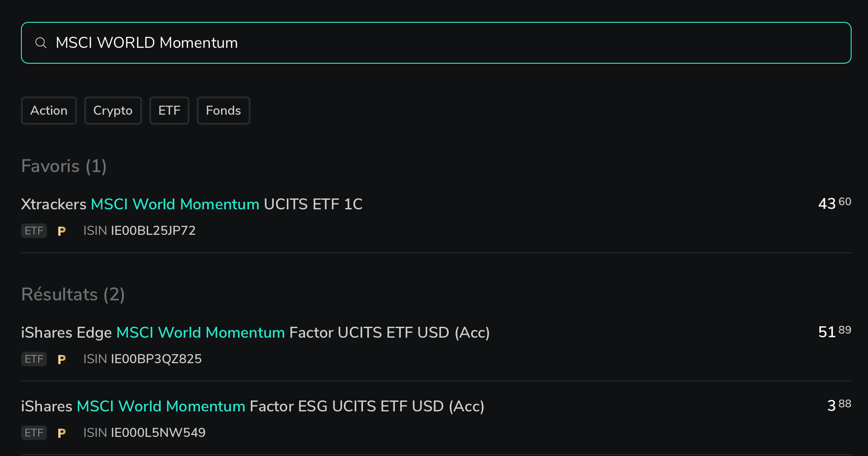Click the 43.60 price of Xtrackers ETF
The width and height of the screenshot is (868, 456).
coord(835,203)
